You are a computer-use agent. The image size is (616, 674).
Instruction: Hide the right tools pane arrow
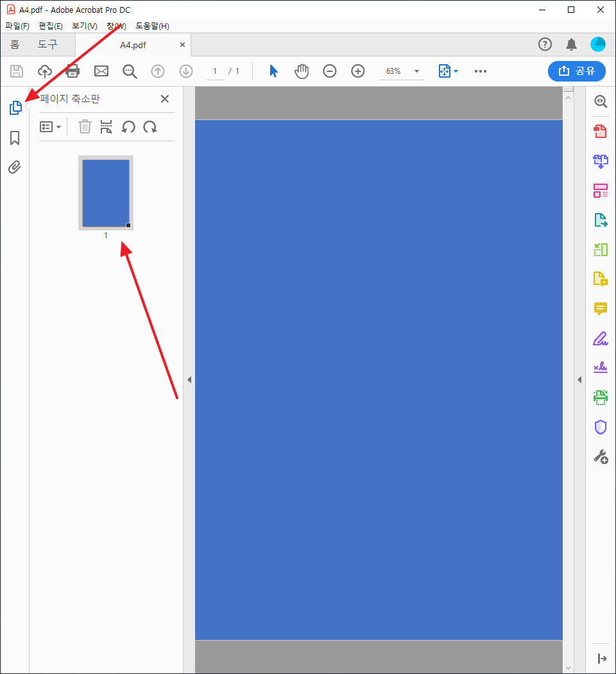tap(579, 379)
